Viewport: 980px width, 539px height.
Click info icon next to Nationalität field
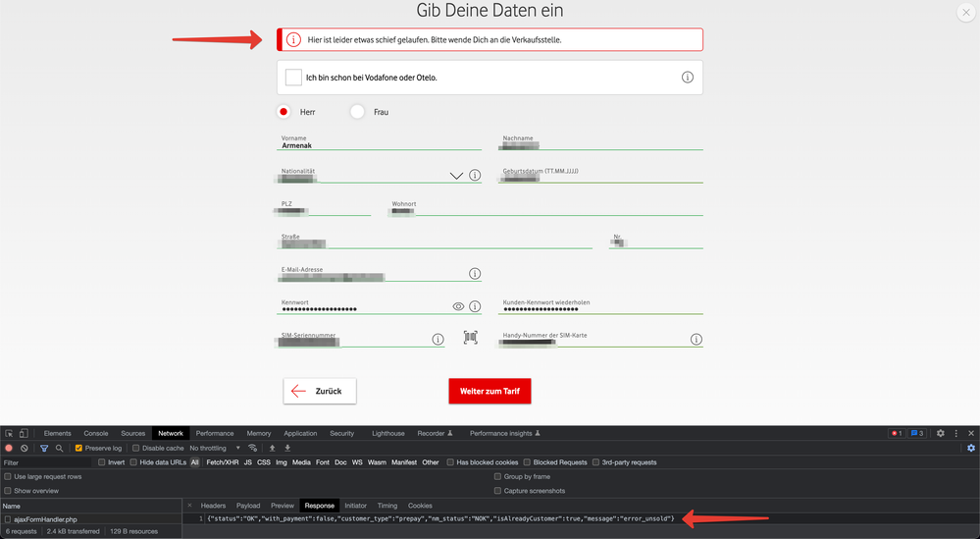pos(475,175)
